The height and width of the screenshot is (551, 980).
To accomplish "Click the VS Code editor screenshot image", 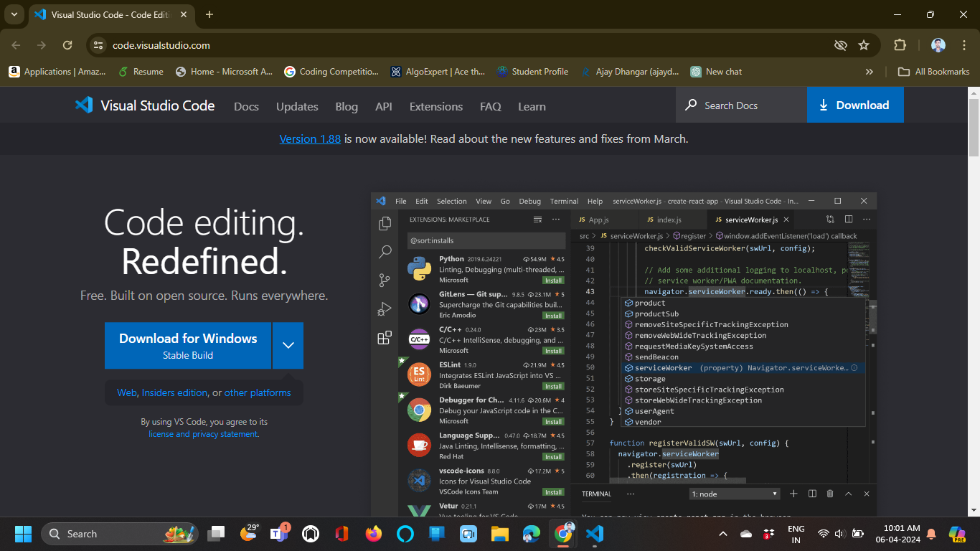I will (x=623, y=354).
